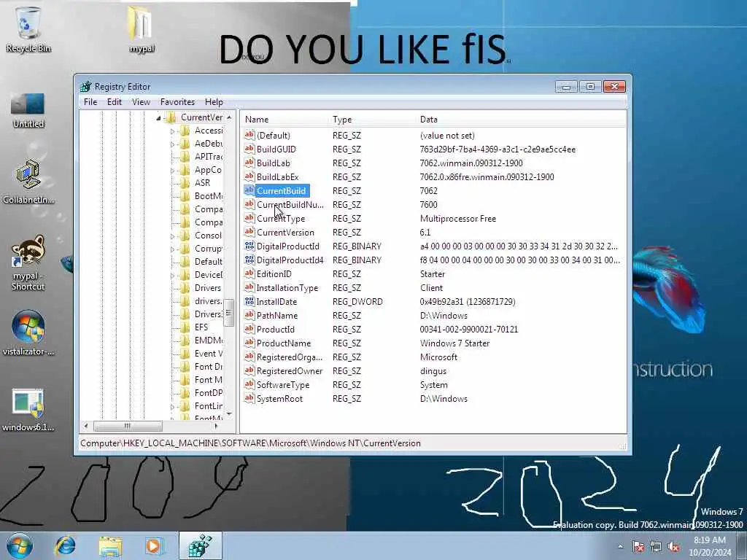Open the File menu

click(x=90, y=102)
